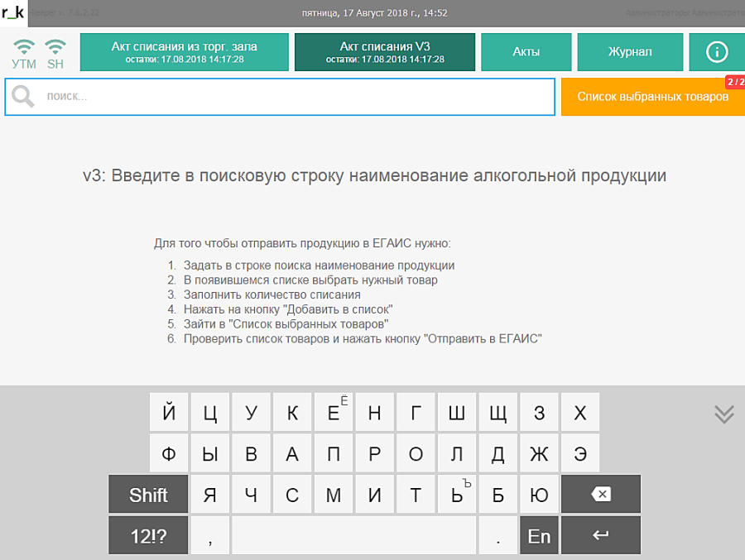
Task: Click the search magnifier icon
Action: point(23,97)
